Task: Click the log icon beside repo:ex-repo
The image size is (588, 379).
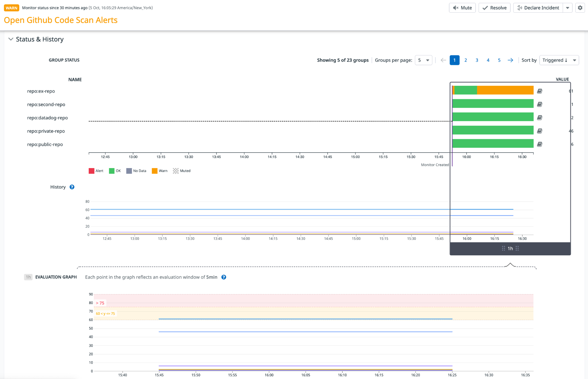Action: (540, 91)
